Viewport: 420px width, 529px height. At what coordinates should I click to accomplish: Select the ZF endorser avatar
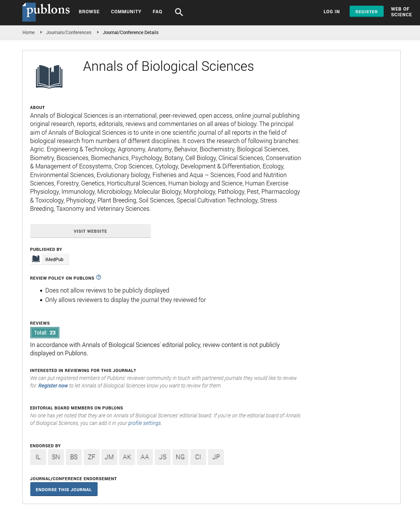tap(92, 457)
